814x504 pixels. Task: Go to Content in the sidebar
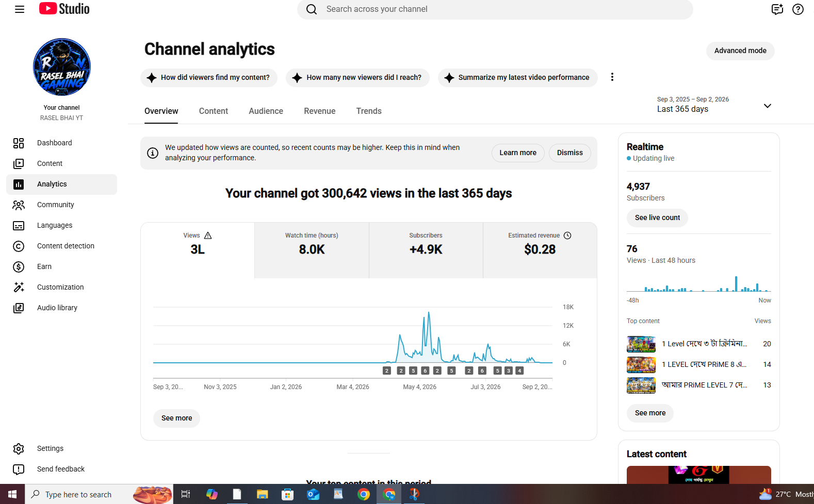pos(61,163)
